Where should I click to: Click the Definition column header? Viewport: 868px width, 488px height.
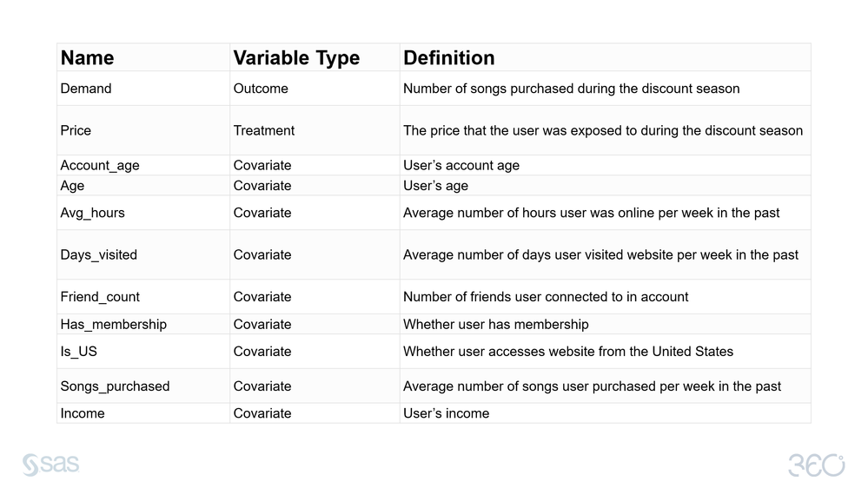[449, 58]
